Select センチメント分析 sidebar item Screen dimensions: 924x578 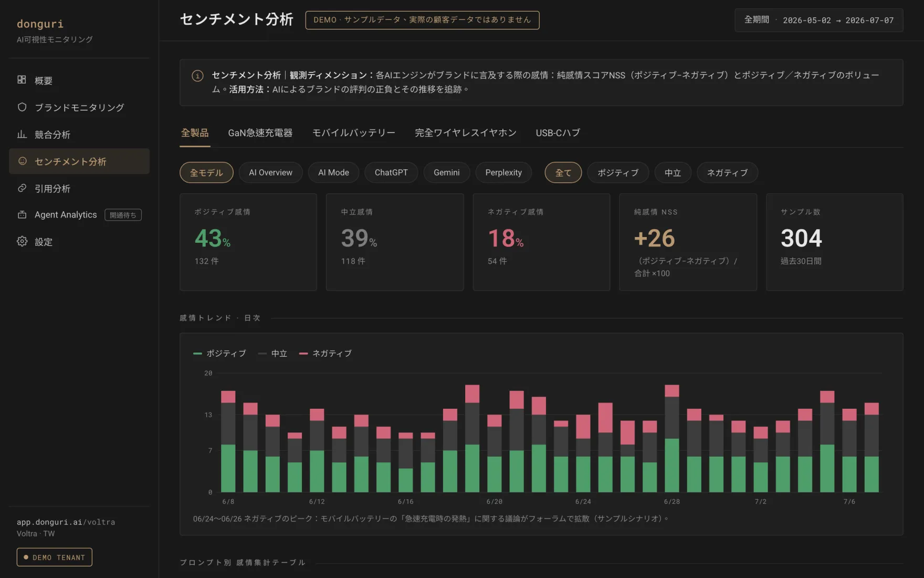[79, 161]
